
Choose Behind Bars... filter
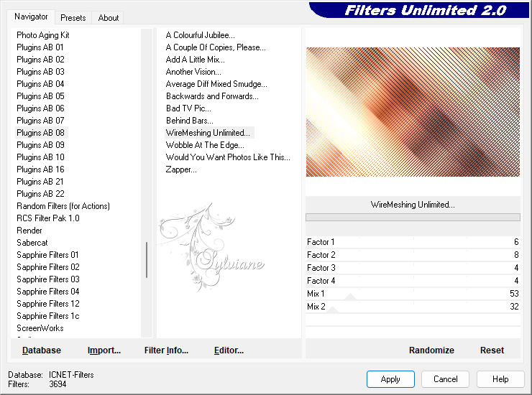[190, 121]
